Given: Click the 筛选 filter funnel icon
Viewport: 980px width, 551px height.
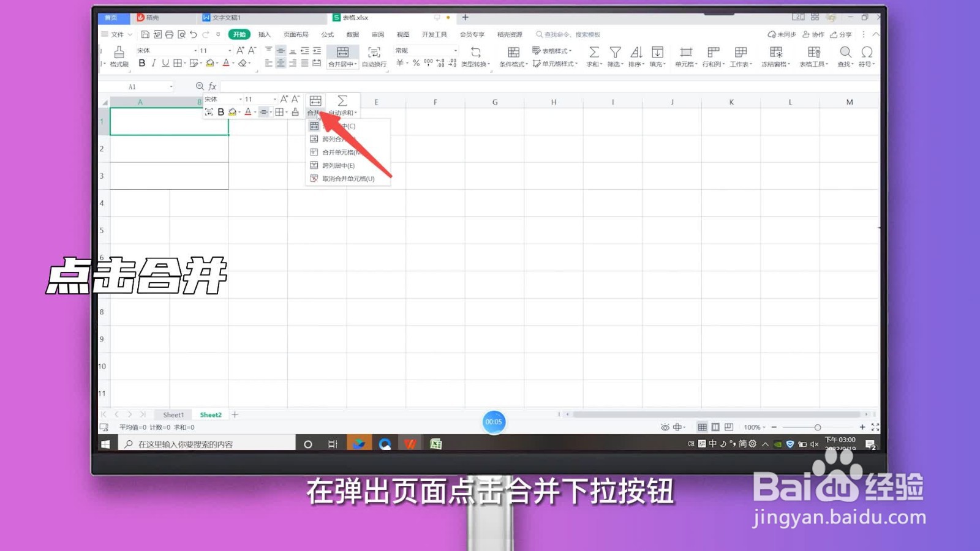Looking at the screenshot, I should pyautogui.click(x=615, y=52).
